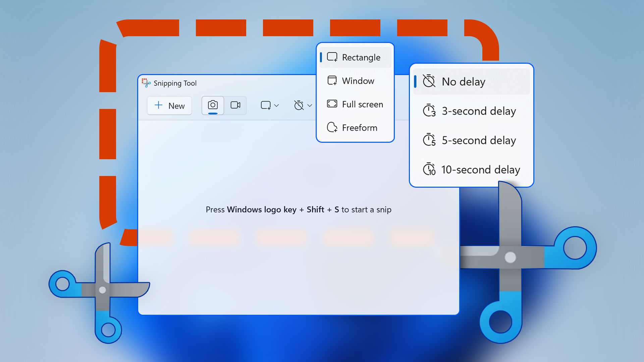Viewport: 644px width, 362px height.
Task: Select the Freeform snip mode
Action: click(x=354, y=128)
